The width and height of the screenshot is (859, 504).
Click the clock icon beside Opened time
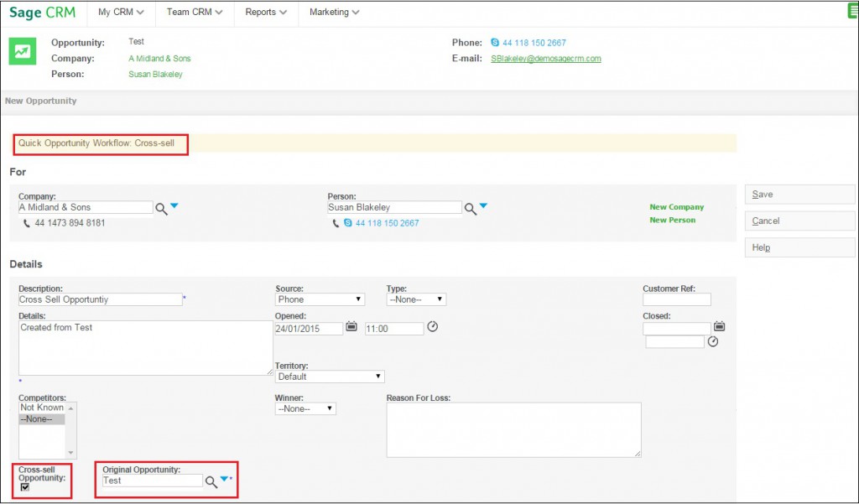point(433,327)
